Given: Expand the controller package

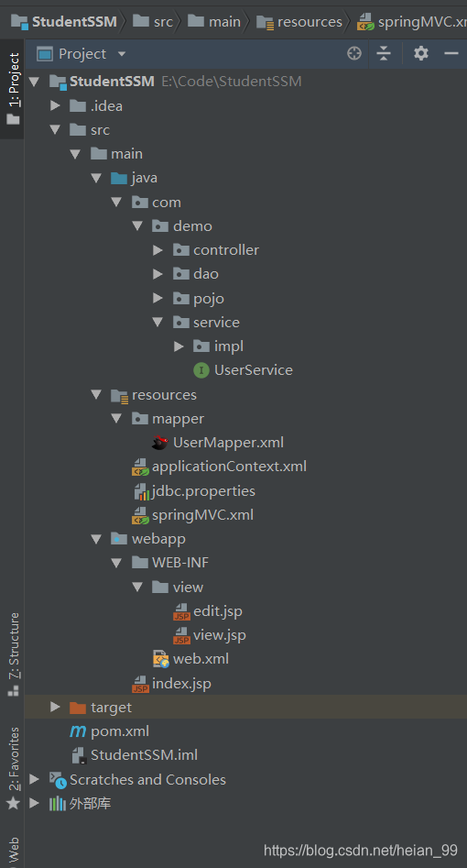Looking at the screenshot, I should click(x=158, y=250).
